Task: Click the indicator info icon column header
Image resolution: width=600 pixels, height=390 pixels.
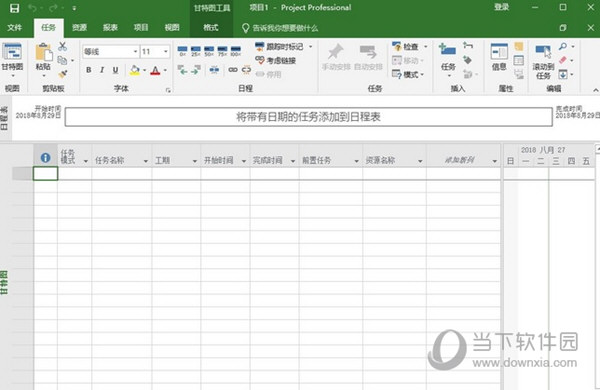Action: (x=46, y=158)
